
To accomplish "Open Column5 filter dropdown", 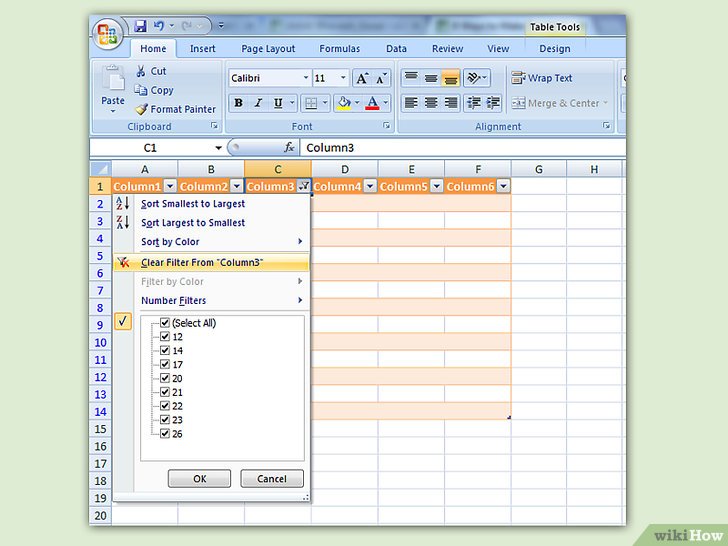I will [436, 186].
